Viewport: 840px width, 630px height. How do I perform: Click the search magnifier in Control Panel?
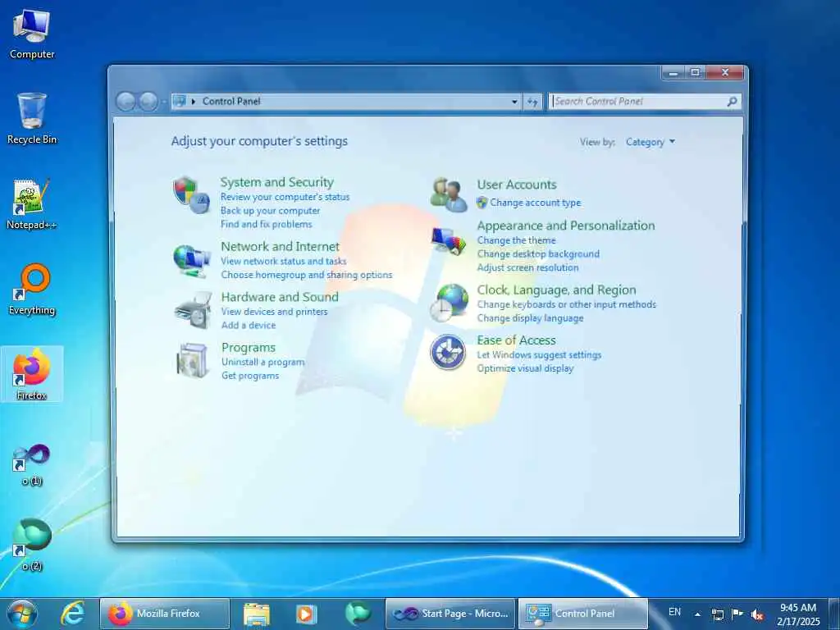[732, 101]
